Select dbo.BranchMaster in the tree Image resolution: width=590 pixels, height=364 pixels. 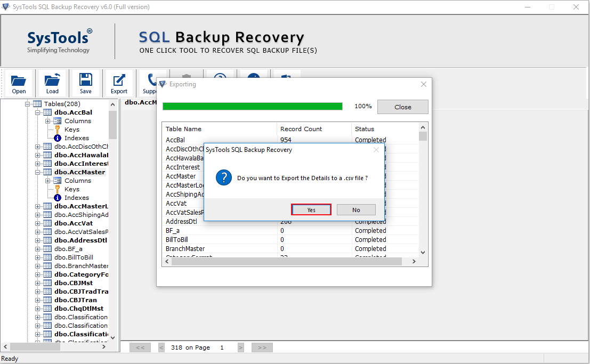[81, 266]
